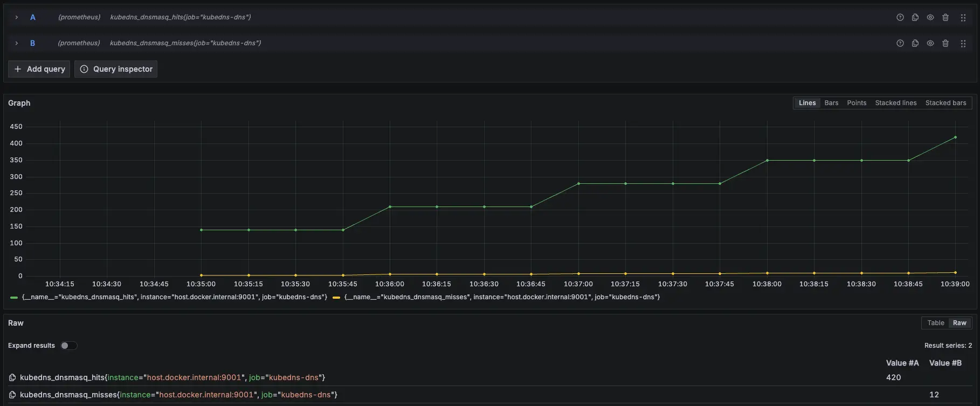This screenshot has height=406, width=980.
Task: Click Add query button
Action: [x=39, y=69]
